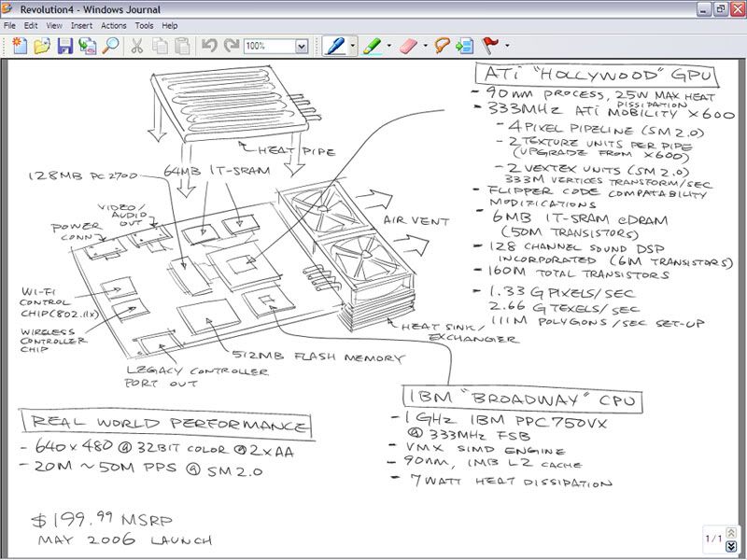
Task: Undo the last action
Action: tap(209, 46)
